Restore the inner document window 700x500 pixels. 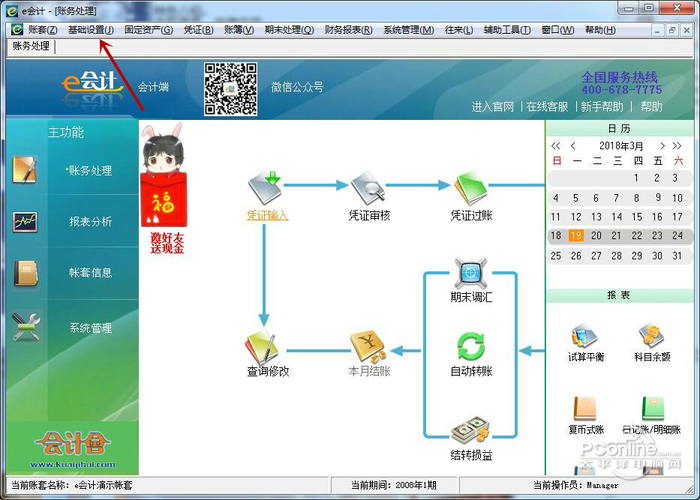(x=672, y=30)
